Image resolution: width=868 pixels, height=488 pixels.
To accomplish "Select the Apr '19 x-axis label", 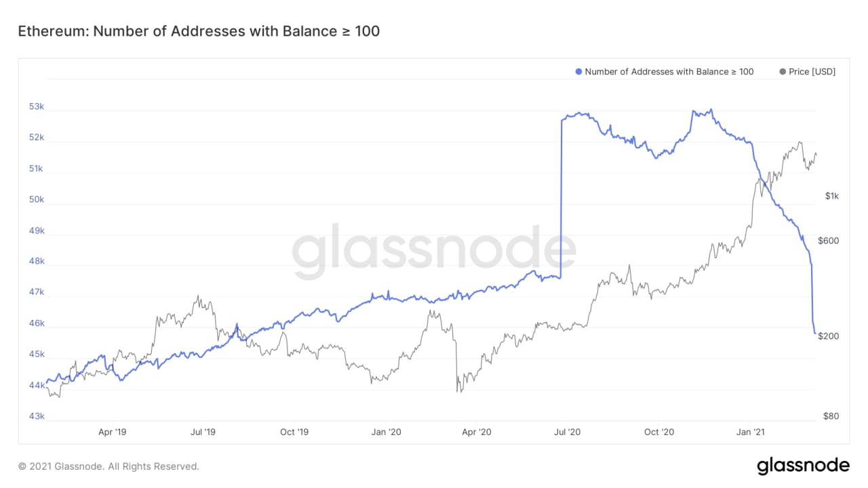I will pos(112,431).
